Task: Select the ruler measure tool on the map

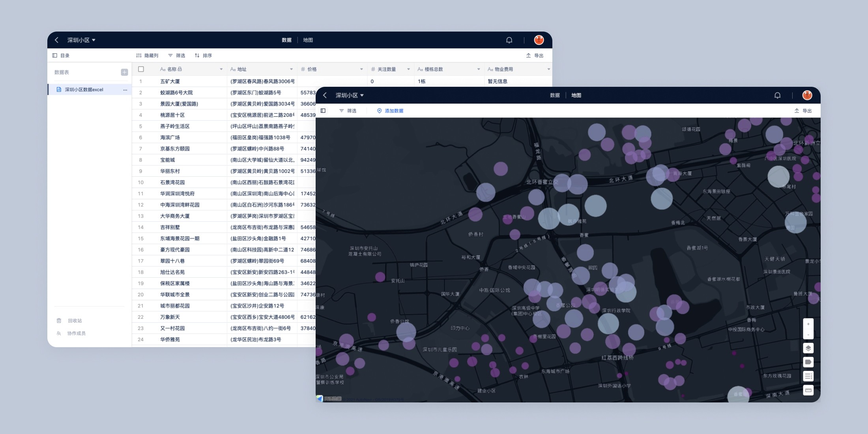Action: coord(808,391)
